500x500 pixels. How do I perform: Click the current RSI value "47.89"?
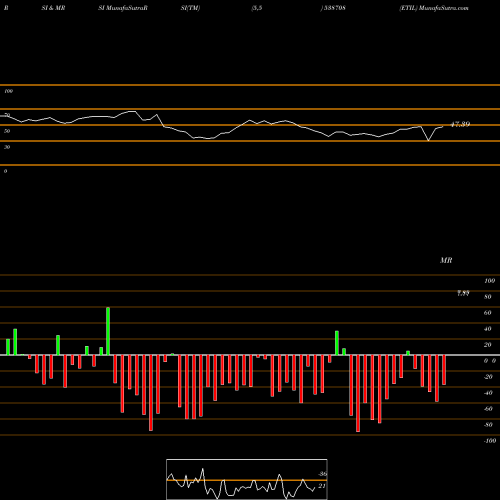460,124
